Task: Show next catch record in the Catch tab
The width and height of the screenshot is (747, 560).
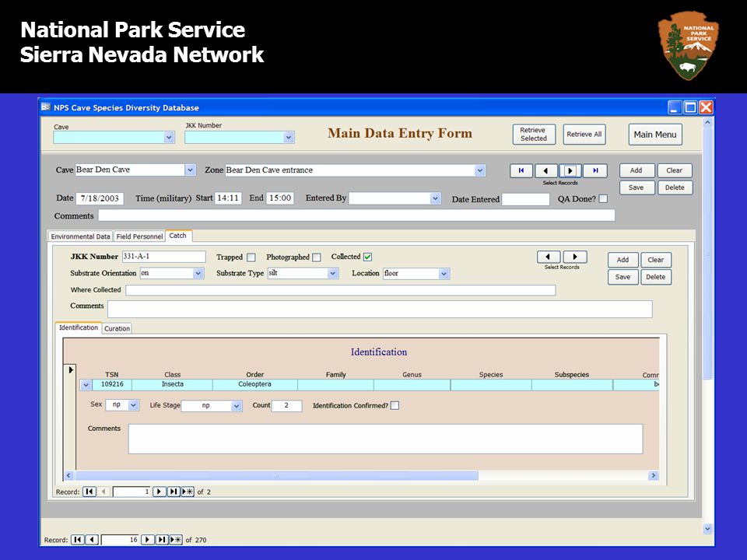Action: [575, 257]
